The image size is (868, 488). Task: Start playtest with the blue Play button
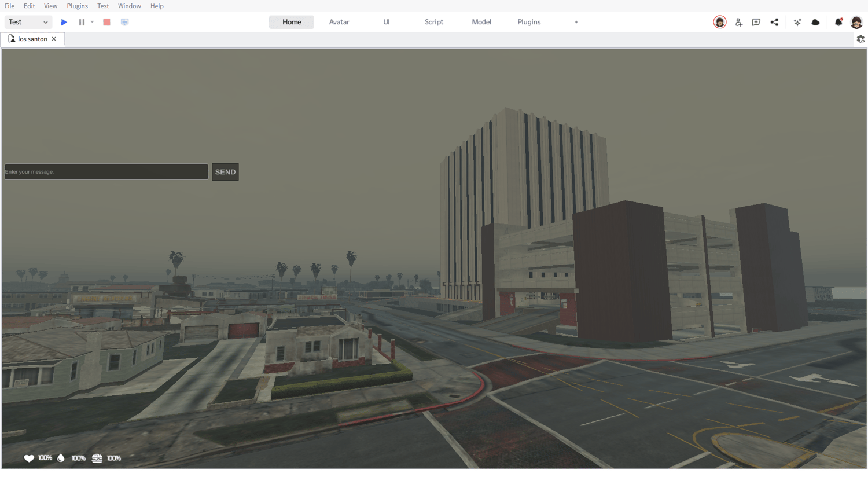tap(64, 22)
